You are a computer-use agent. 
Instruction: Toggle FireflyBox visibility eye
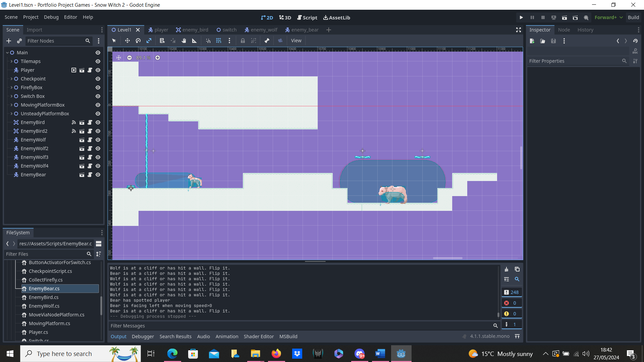coord(98,87)
